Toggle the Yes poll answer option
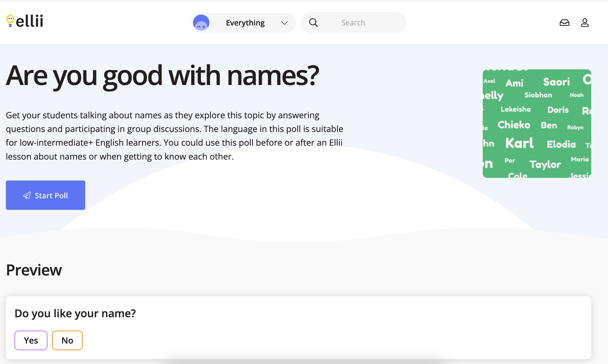Image resolution: width=608 pixels, height=364 pixels. 31,340
